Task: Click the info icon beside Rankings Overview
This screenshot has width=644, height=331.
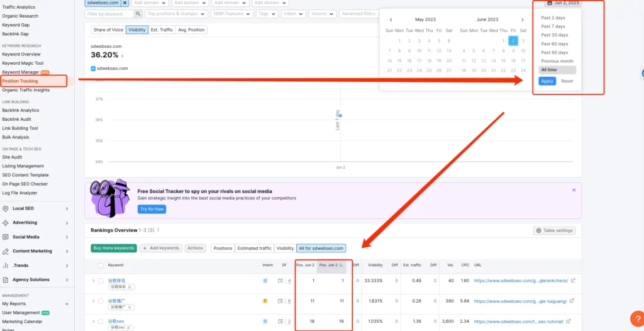Action: coord(158,230)
